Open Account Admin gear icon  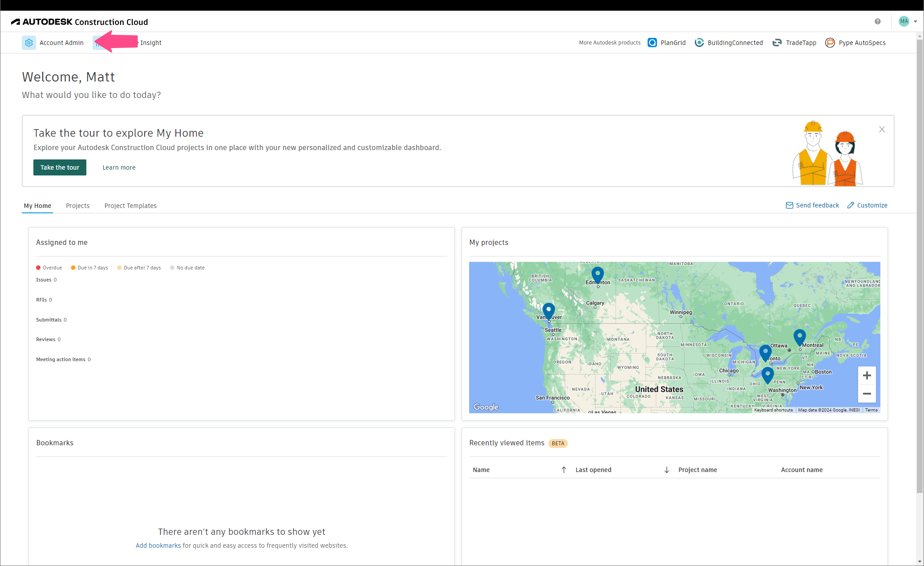pyautogui.click(x=29, y=43)
